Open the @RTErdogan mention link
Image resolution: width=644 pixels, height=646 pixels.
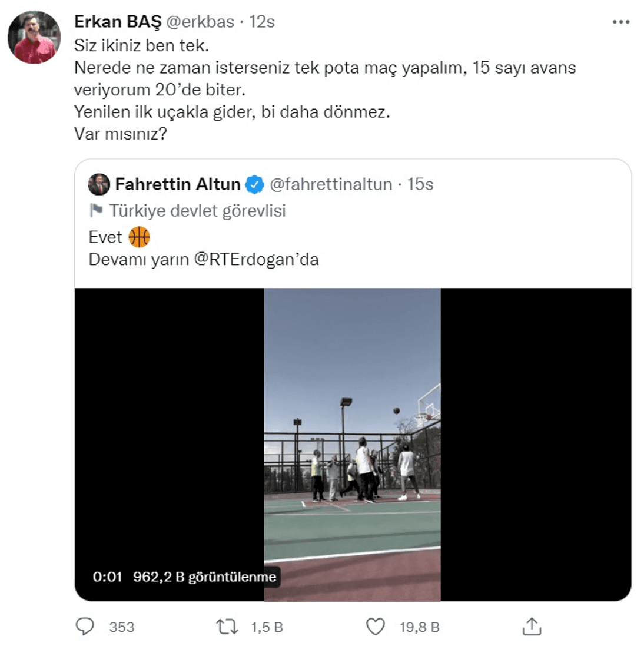[255, 260]
